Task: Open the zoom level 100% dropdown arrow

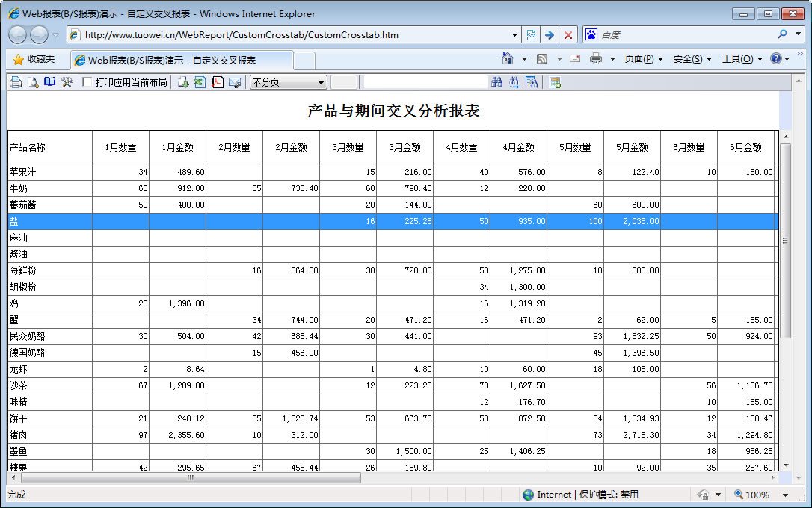Action: pyautogui.click(x=785, y=495)
